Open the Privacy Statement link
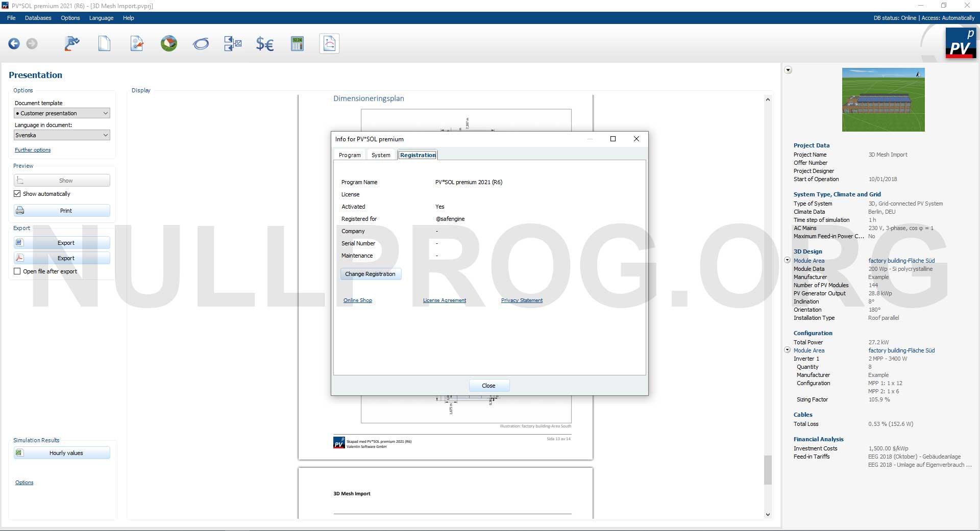 (x=522, y=300)
